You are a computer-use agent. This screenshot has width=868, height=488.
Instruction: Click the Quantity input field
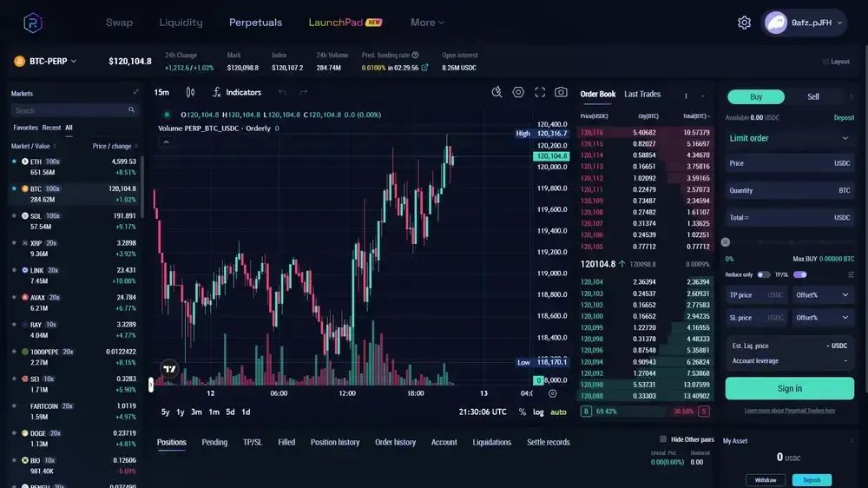pyautogui.click(x=781, y=190)
